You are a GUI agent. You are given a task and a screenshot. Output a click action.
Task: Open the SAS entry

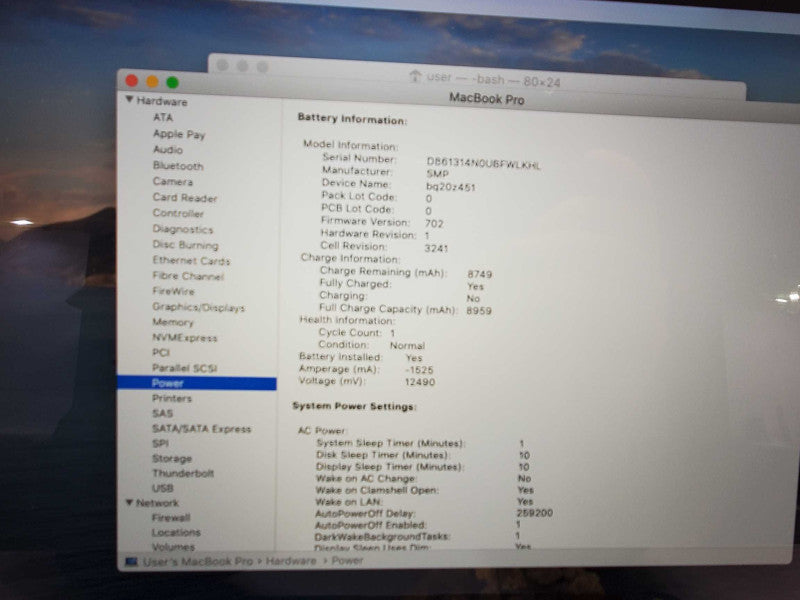[x=162, y=413]
